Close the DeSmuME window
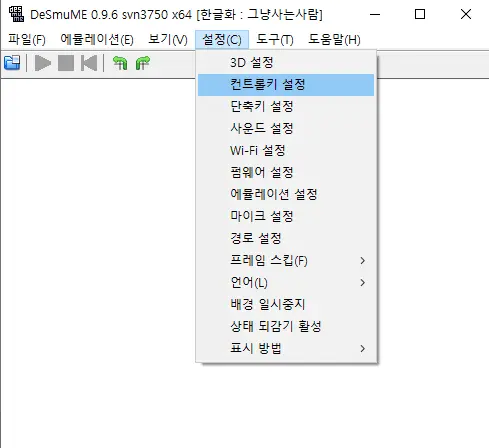Image resolution: width=489 pixels, height=448 pixels. click(466, 14)
